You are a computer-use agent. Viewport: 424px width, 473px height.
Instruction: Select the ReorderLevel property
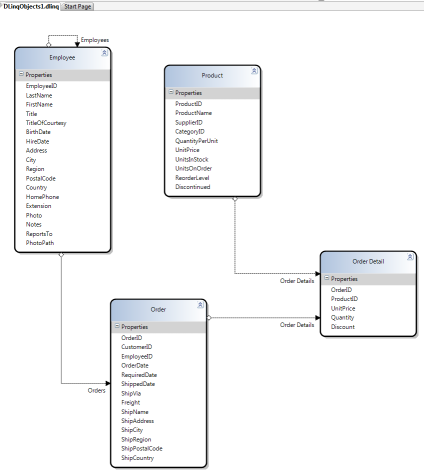[x=192, y=178]
